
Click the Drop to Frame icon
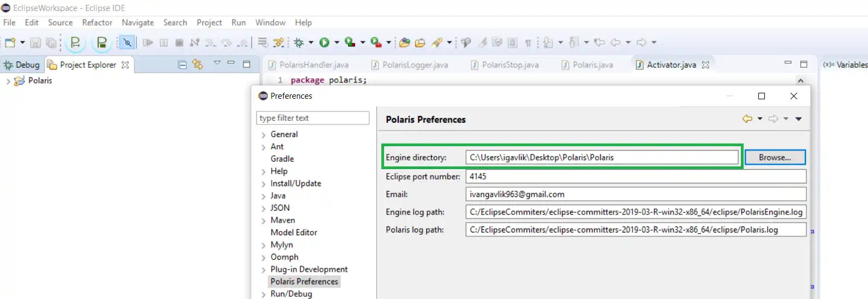coord(262,43)
